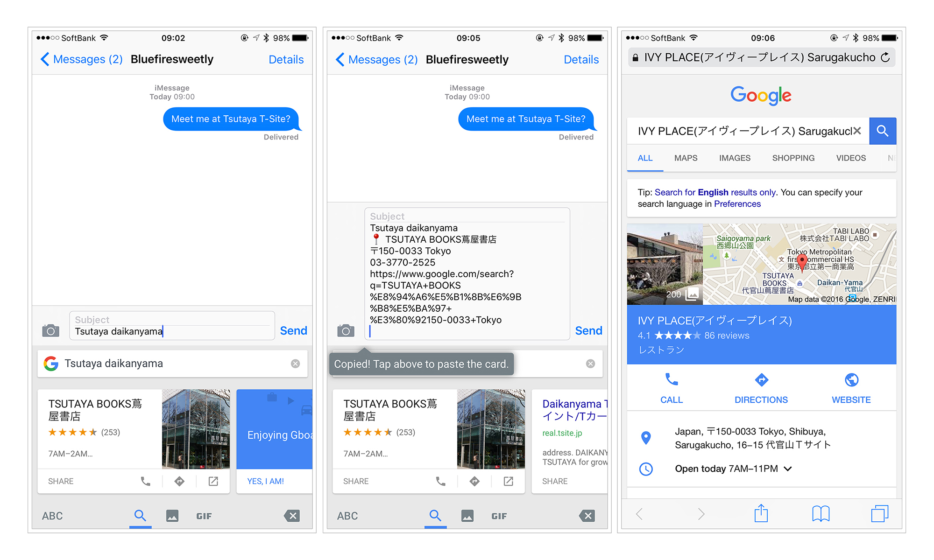Tap TSUTAYA building thumbnail, left phone card
This screenshot has height=560, width=934.
[x=196, y=429]
